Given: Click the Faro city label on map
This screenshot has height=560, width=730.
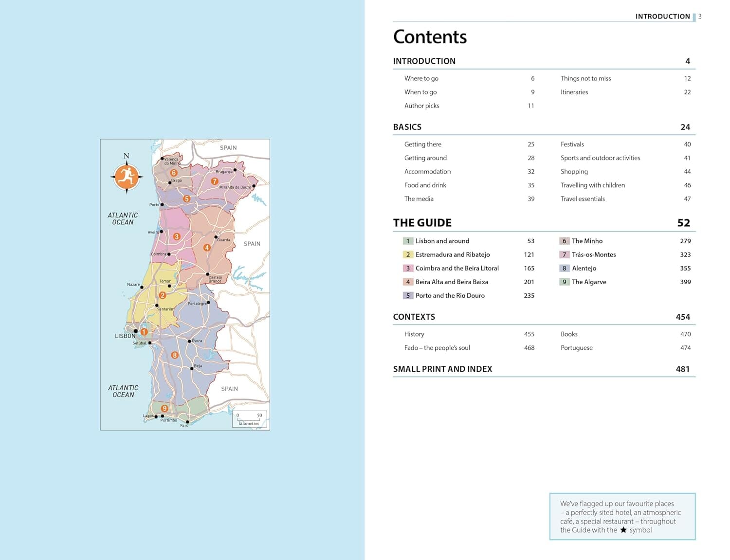Looking at the screenshot, I should tap(184, 426).
